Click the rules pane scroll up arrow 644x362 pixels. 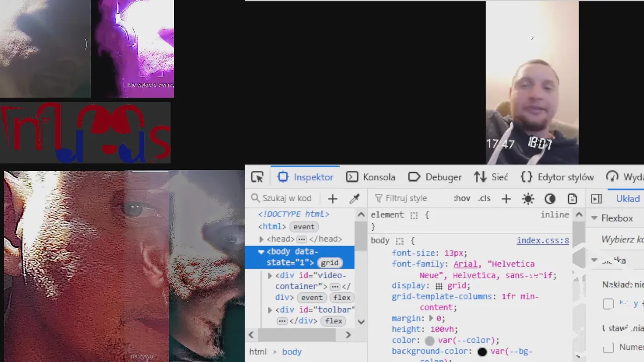tap(579, 215)
